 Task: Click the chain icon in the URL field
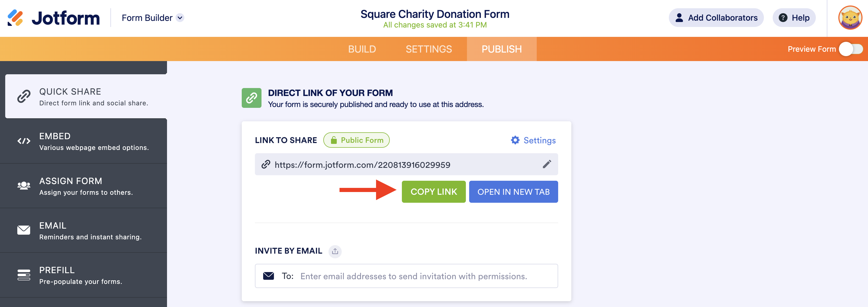coord(266,164)
